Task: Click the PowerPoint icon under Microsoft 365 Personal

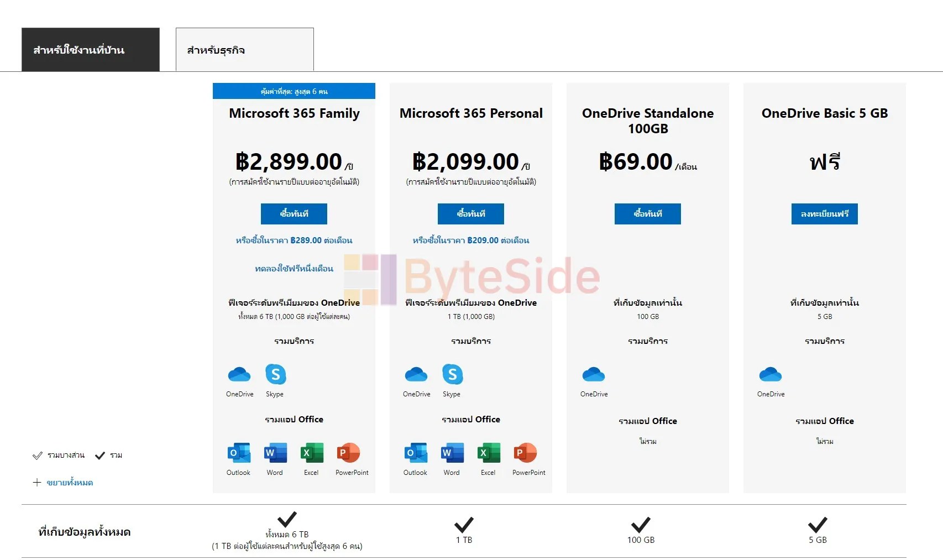Action: [528, 454]
